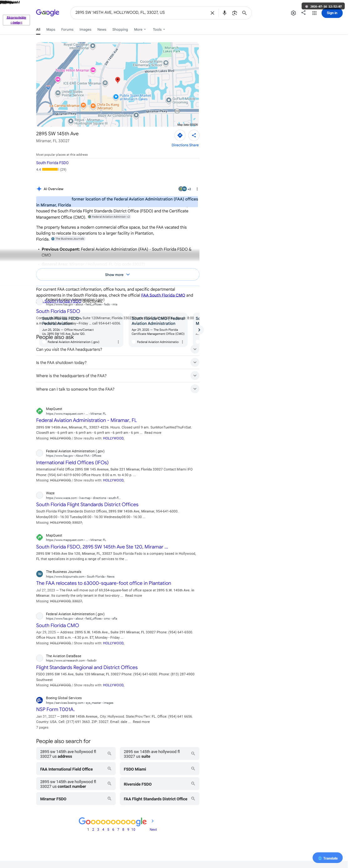The image size is (352, 868).
Task: Click The Business Journals TBJ favicon
Action: [x=39, y=574]
